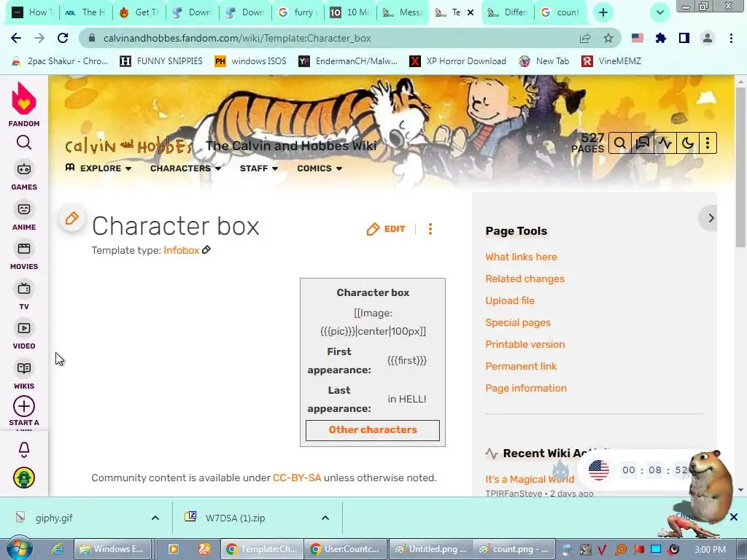The image size is (747, 560).
Task: Open the user avatar menu
Action: [x=24, y=478]
